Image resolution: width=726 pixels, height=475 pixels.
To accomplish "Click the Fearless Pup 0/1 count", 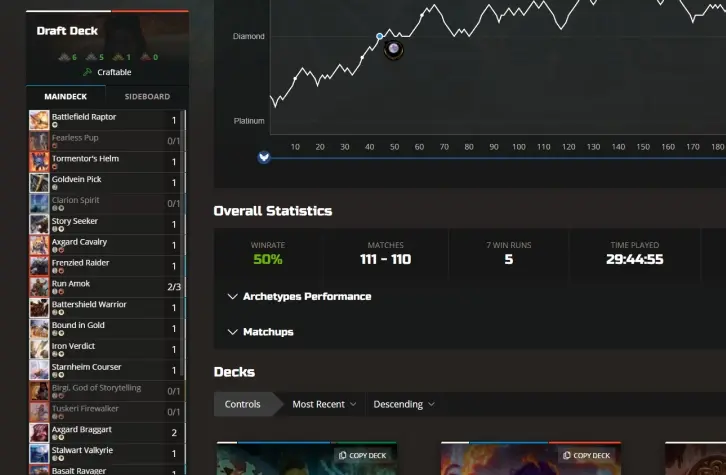I will tap(174, 141).
